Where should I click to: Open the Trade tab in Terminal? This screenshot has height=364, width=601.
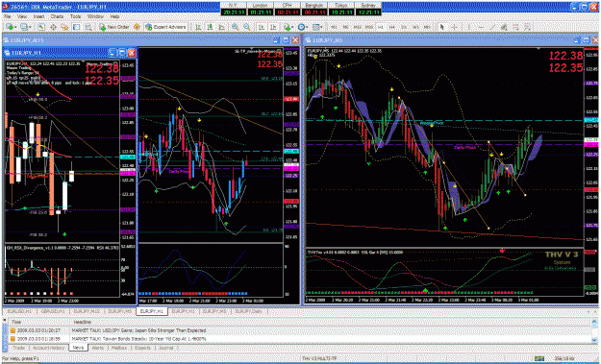click(19, 348)
